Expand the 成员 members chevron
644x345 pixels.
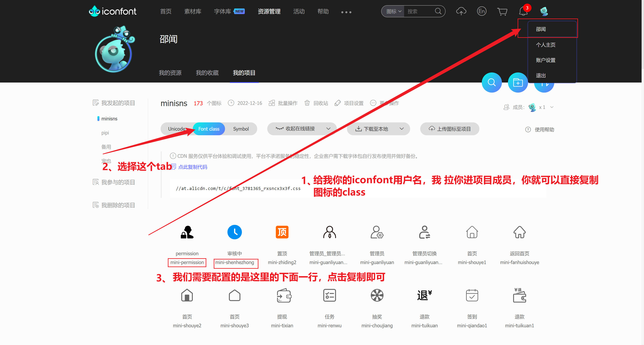552,107
